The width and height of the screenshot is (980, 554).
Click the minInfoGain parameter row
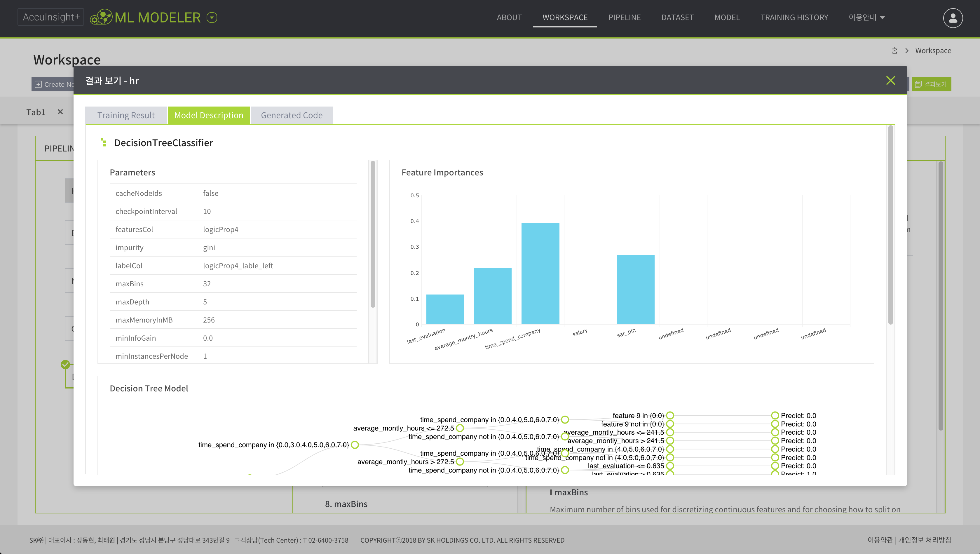point(233,338)
